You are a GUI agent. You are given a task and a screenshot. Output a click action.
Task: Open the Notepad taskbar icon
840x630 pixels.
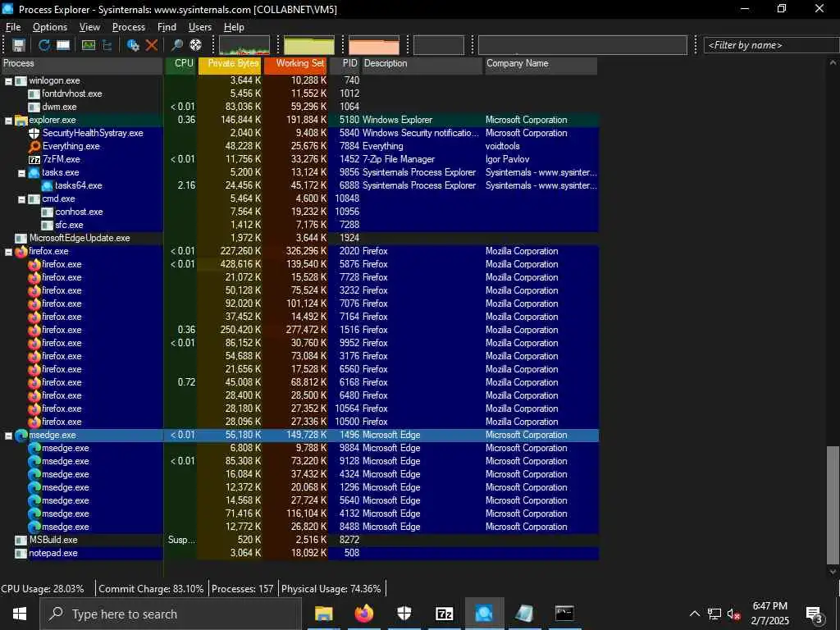pyautogui.click(x=524, y=614)
